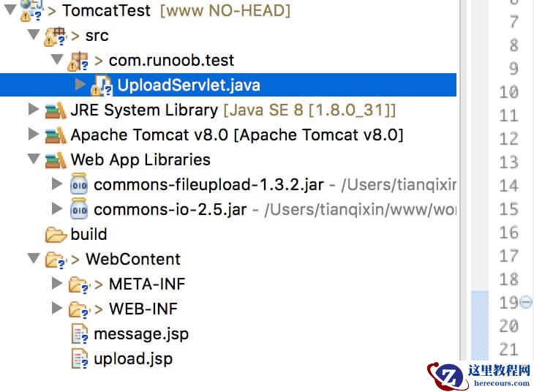Click the TomcatTest project icon
The width and height of the screenshot is (534, 392).
[x=31, y=10]
